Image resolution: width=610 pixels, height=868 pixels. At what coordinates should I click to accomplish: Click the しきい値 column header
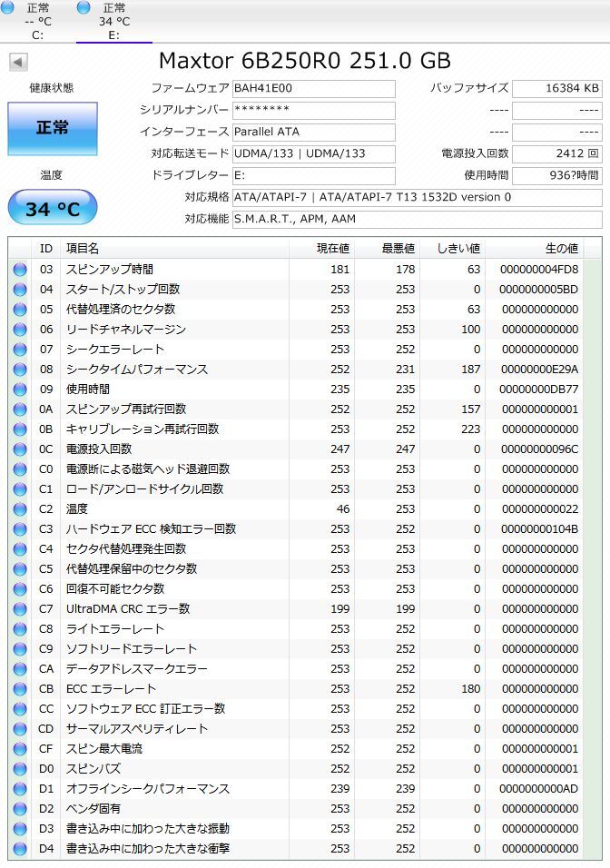pyautogui.click(x=452, y=249)
